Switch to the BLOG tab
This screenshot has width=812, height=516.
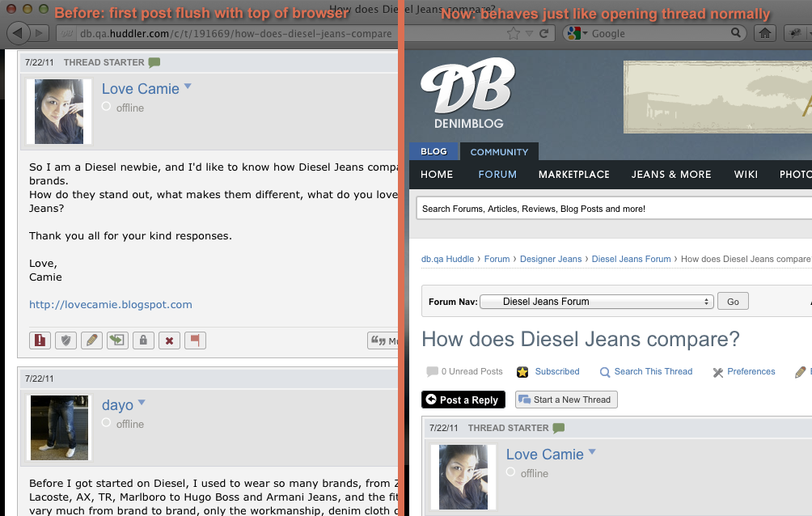pyautogui.click(x=433, y=151)
